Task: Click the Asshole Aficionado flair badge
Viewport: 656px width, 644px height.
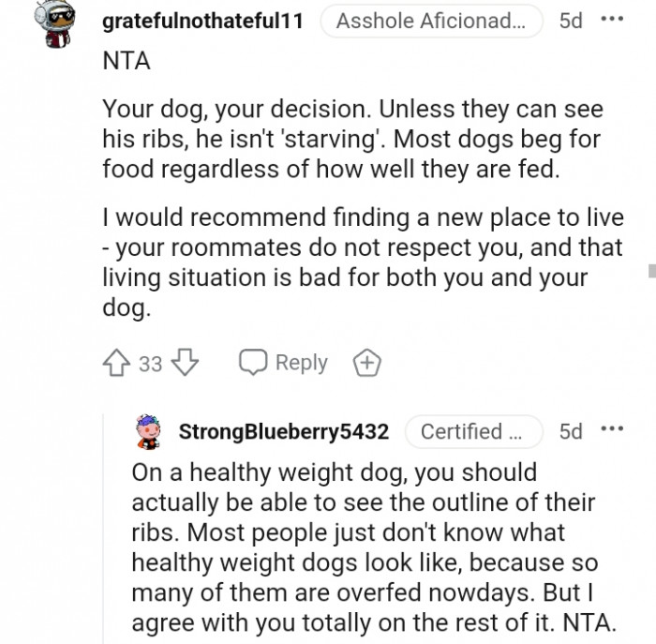Action: [x=431, y=21]
